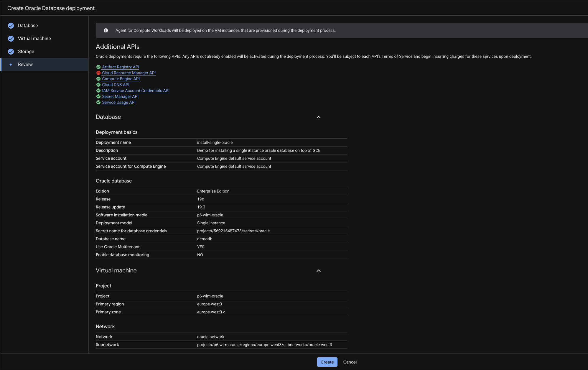
Task: Click the Software installation media value p6-wlm-oracle
Action: [x=210, y=215]
